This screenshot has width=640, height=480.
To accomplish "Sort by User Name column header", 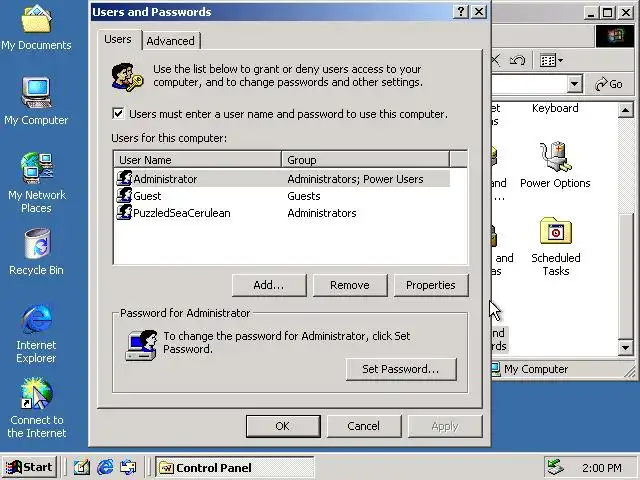I will (x=198, y=160).
